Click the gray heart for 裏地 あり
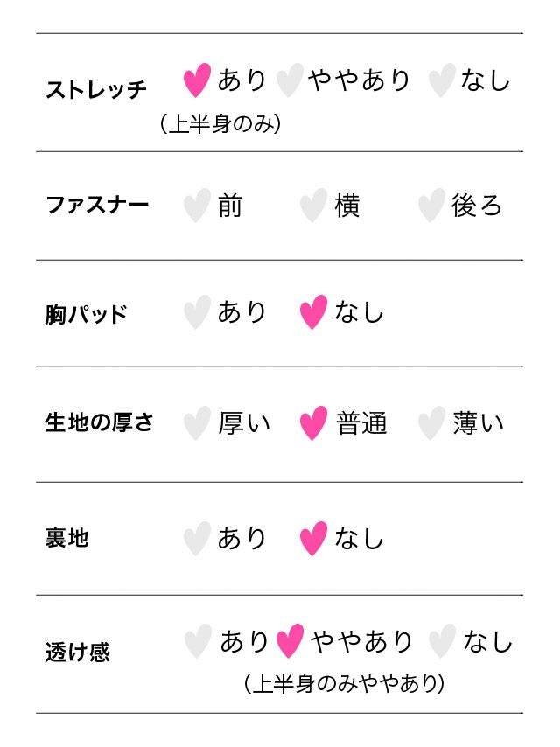The height and width of the screenshot is (747, 560). [x=197, y=538]
